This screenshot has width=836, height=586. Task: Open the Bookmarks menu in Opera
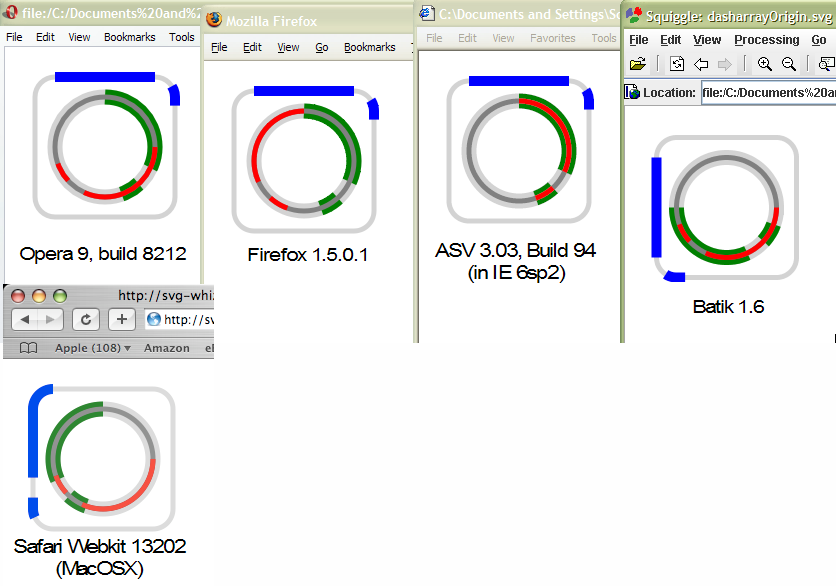130,37
